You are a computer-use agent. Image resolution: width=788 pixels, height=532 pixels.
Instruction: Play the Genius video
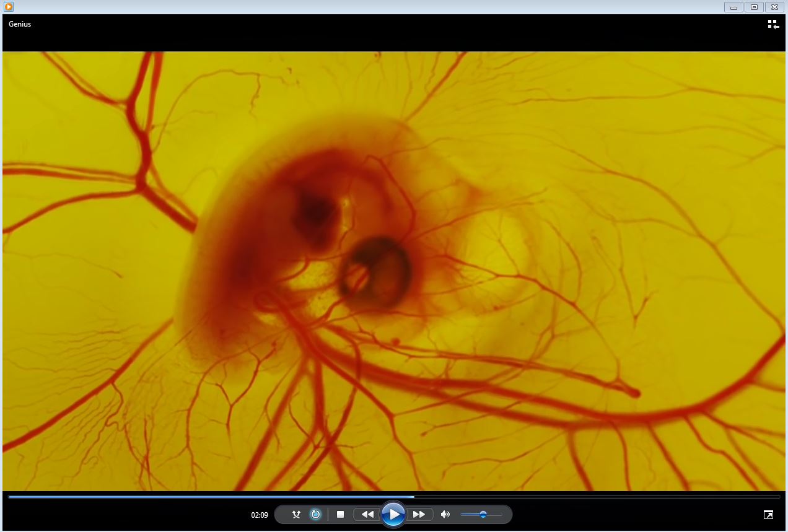click(x=393, y=514)
